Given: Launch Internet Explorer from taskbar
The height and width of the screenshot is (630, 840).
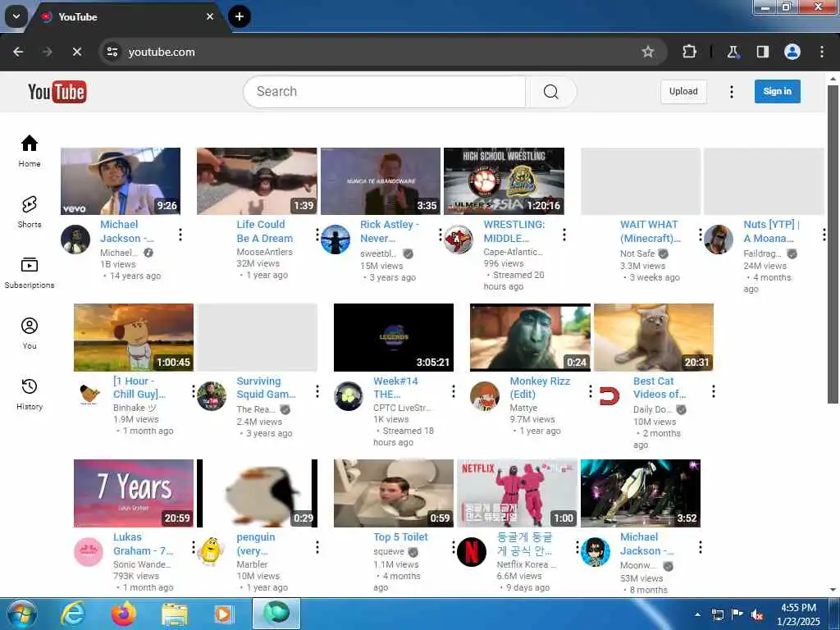Looking at the screenshot, I should pos(73,614).
